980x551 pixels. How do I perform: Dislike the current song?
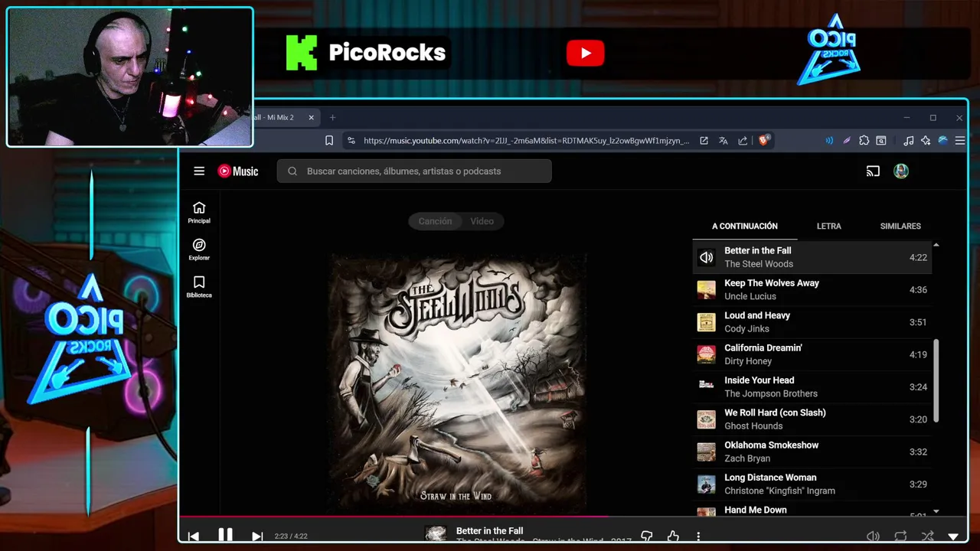[647, 536]
